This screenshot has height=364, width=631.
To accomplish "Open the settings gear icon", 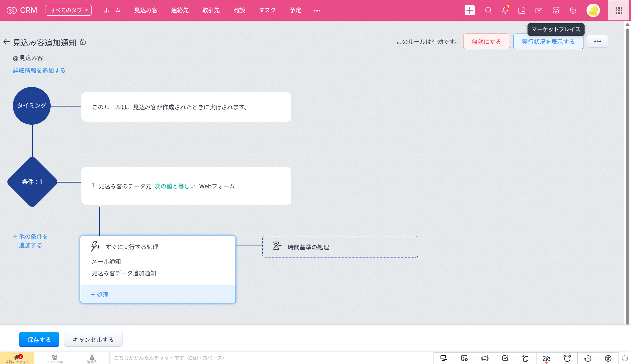I will coord(573,10).
